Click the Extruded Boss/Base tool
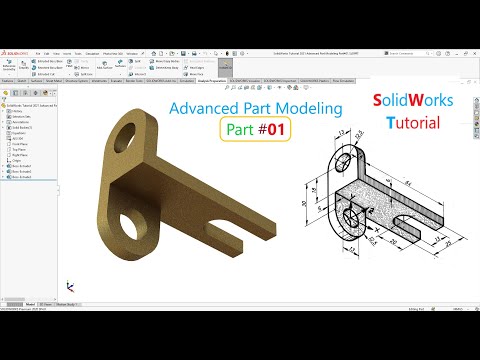480x360 pixels. pyautogui.click(x=47, y=61)
